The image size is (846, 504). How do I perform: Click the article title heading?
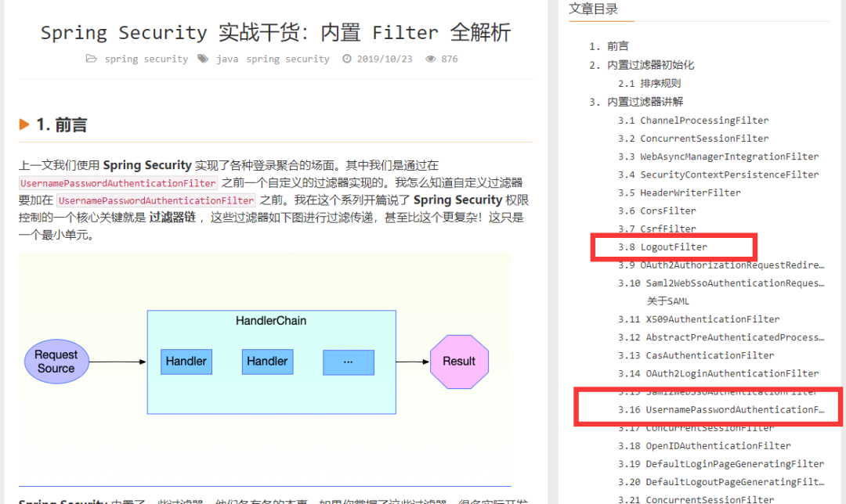pos(276,32)
